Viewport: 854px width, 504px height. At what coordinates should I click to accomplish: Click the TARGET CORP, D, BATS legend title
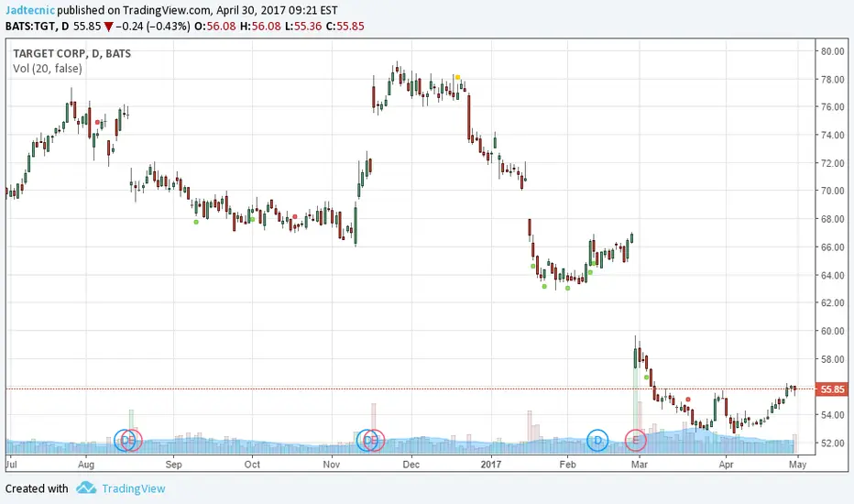pyautogui.click(x=71, y=53)
